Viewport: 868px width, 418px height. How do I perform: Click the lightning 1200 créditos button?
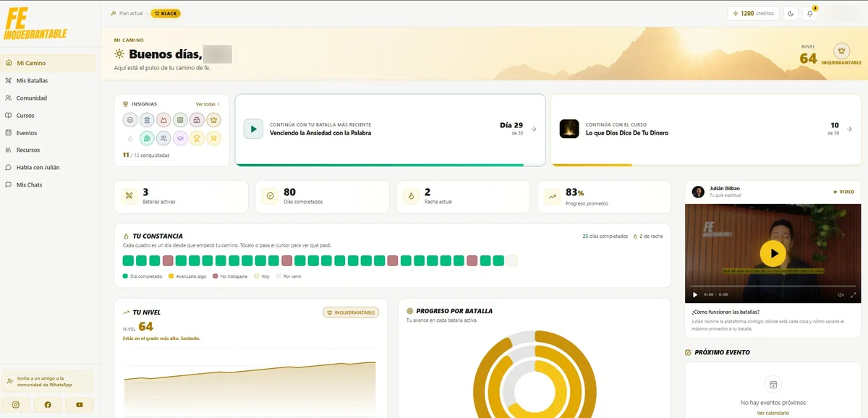point(754,13)
